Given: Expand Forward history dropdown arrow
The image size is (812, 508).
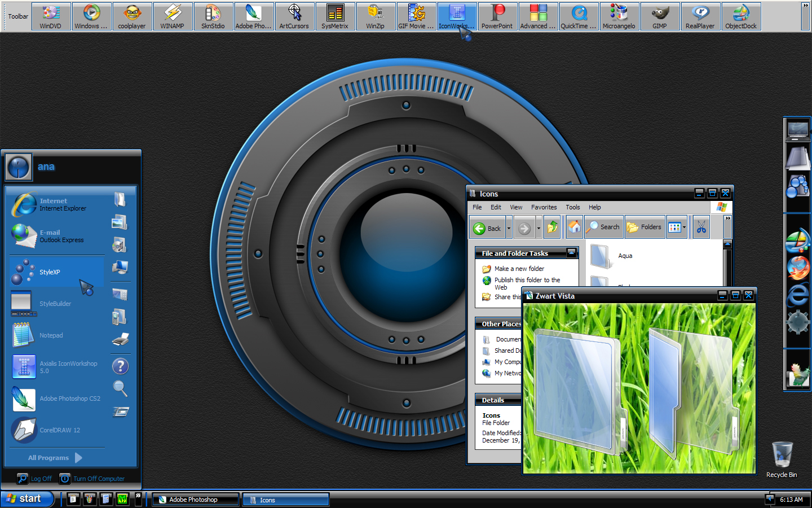Looking at the screenshot, I should tap(539, 228).
